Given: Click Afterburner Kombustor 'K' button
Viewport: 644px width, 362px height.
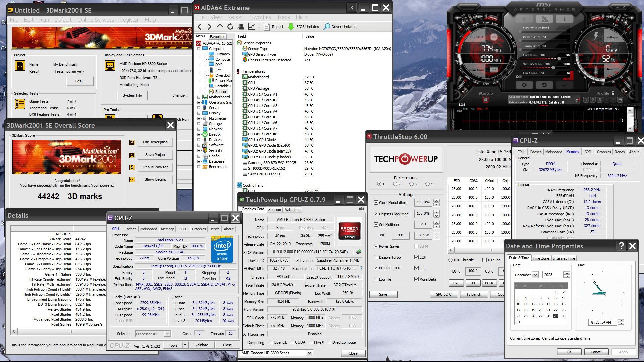Looking at the screenshot, I should (x=524, y=19).
